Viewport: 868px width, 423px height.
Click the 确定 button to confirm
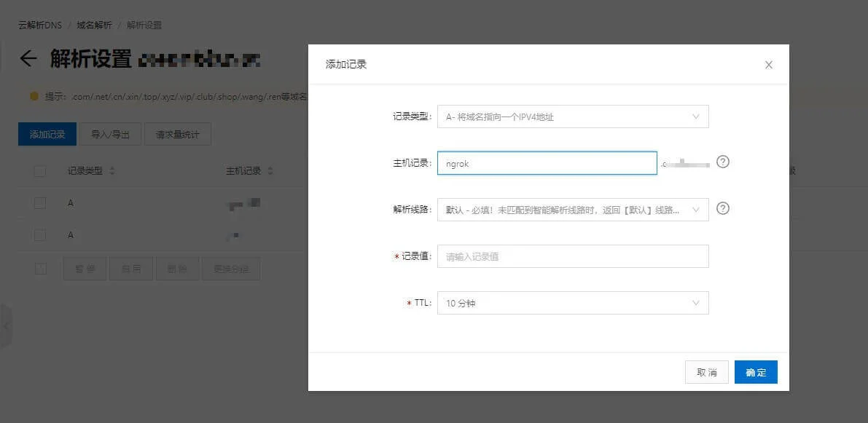[755, 372]
